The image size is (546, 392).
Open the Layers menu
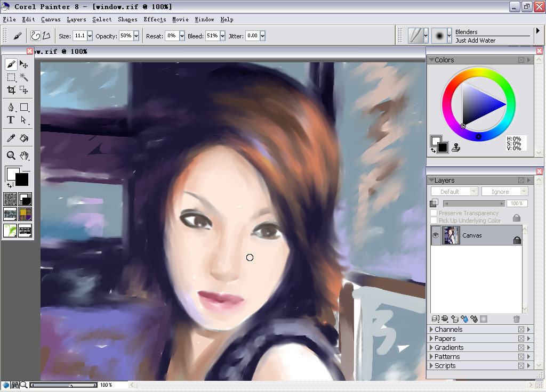(77, 20)
